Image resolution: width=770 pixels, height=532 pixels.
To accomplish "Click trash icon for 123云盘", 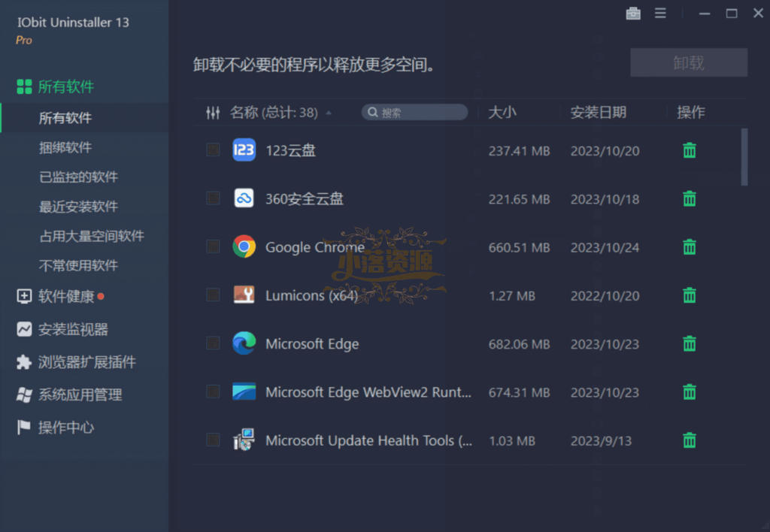I will point(690,150).
